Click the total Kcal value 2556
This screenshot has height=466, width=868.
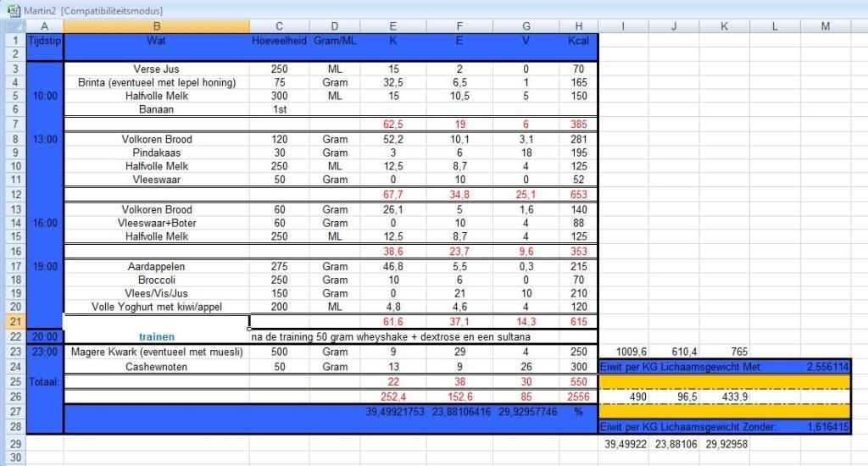578,397
